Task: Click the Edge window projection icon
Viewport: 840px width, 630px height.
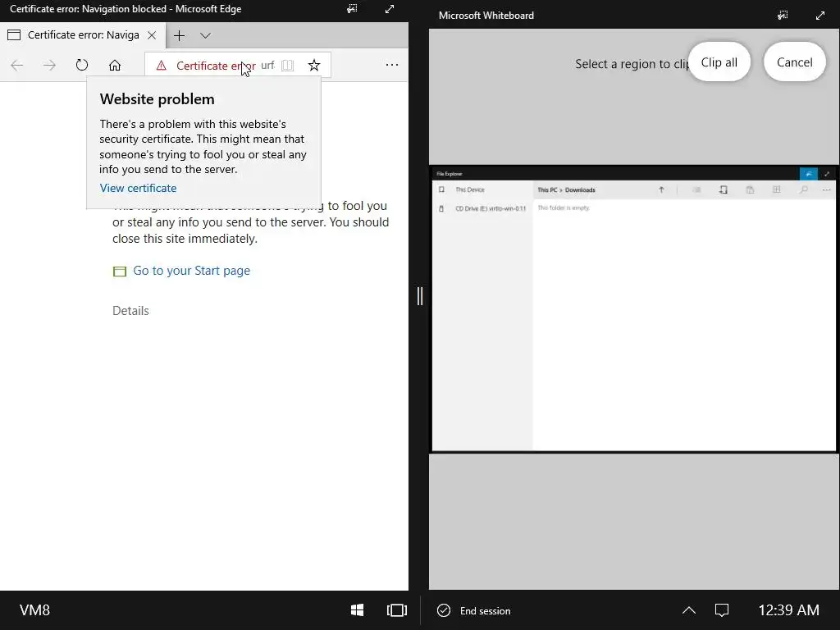Action: 352,8
